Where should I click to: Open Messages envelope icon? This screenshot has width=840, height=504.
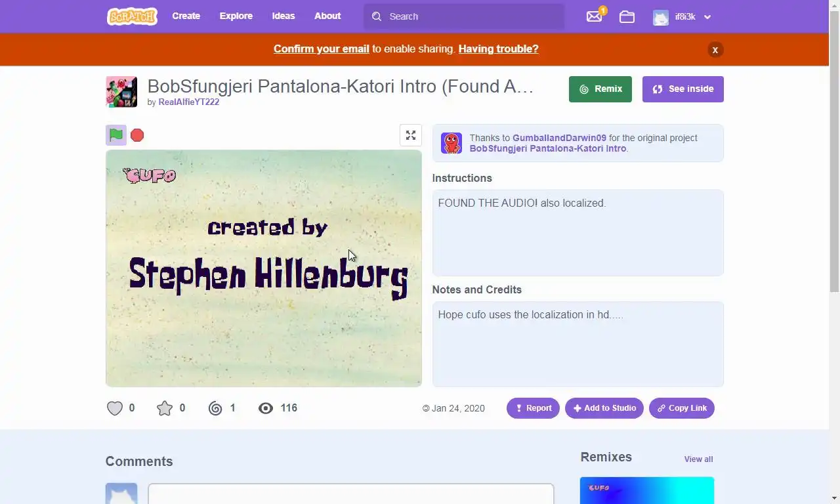coord(594,16)
